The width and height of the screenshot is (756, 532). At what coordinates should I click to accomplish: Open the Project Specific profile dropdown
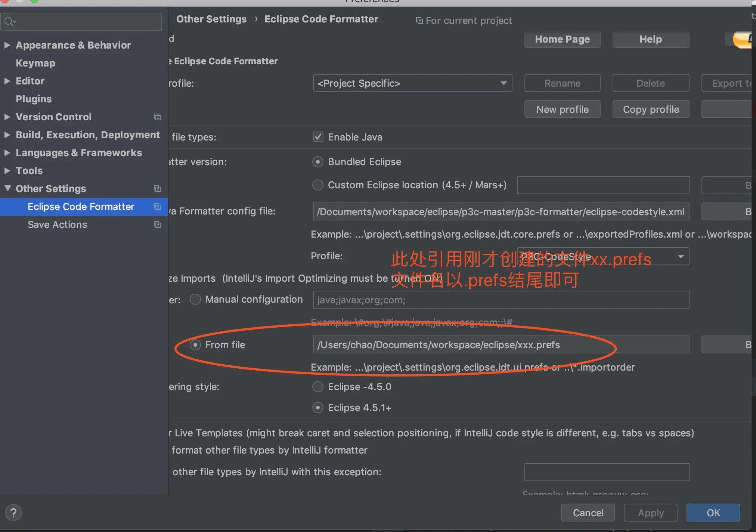(x=412, y=83)
